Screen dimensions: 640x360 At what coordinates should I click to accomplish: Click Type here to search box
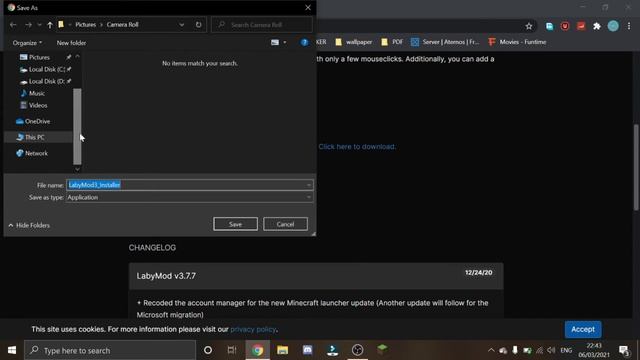110,350
